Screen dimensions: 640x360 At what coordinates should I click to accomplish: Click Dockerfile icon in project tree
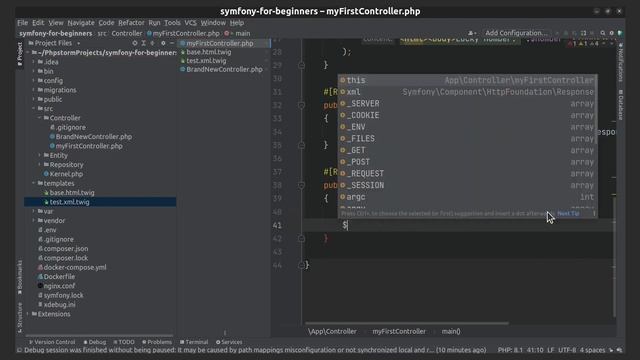[x=40, y=277]
